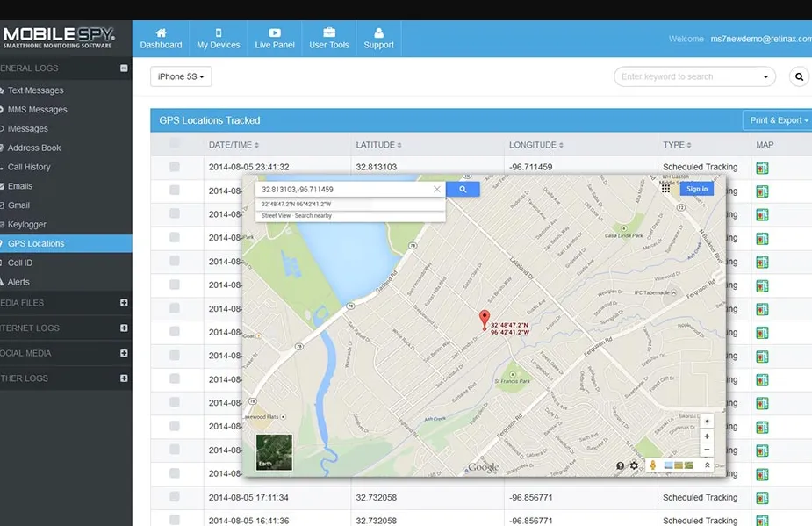Click the Mobile Spy logo

click(59, 38)
